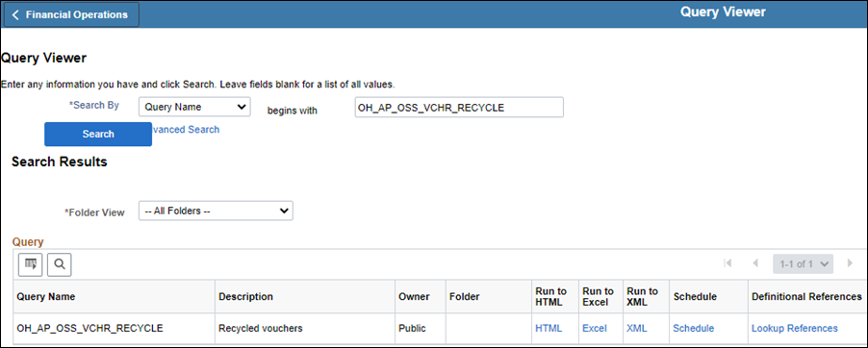Image resolution: width=868 pixels, height=348 pixels.
Task: Click the blue Search button
Action: coord(98,134)
